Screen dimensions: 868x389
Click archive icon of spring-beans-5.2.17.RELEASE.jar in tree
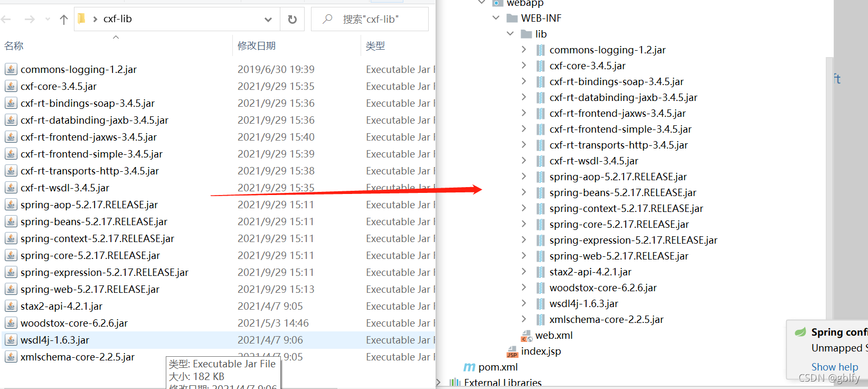[x=540, y=193]
